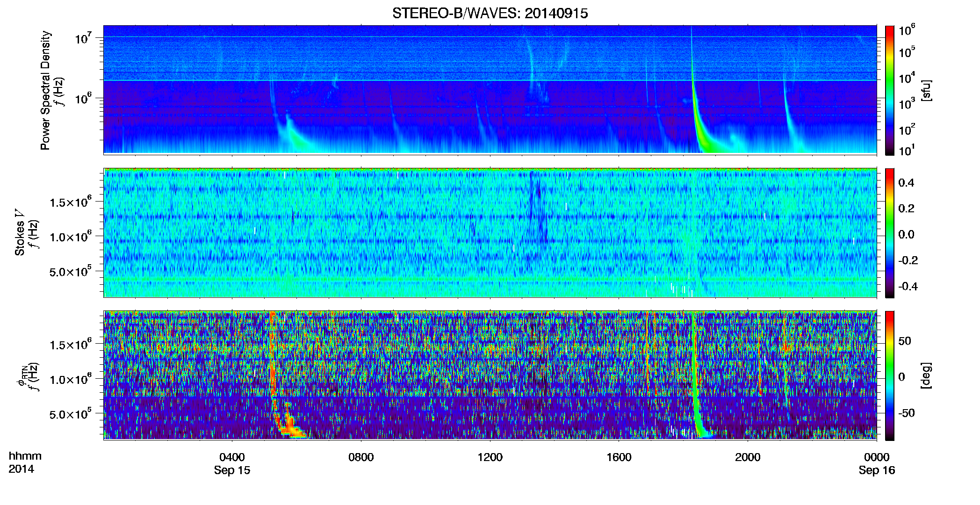Viewport: 980px width, 505px height.
Task: Click the 50 value on the degree colorbar
Action: click(905, 341)
